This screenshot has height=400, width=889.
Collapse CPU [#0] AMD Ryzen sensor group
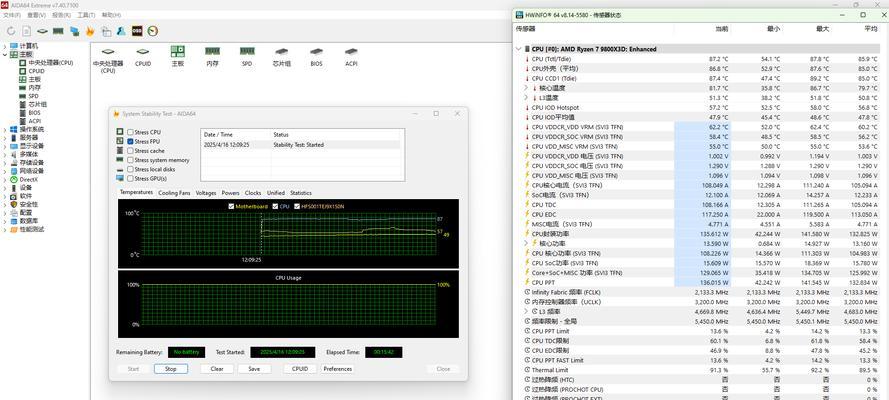pyautogui.click(x=518, y=49)
